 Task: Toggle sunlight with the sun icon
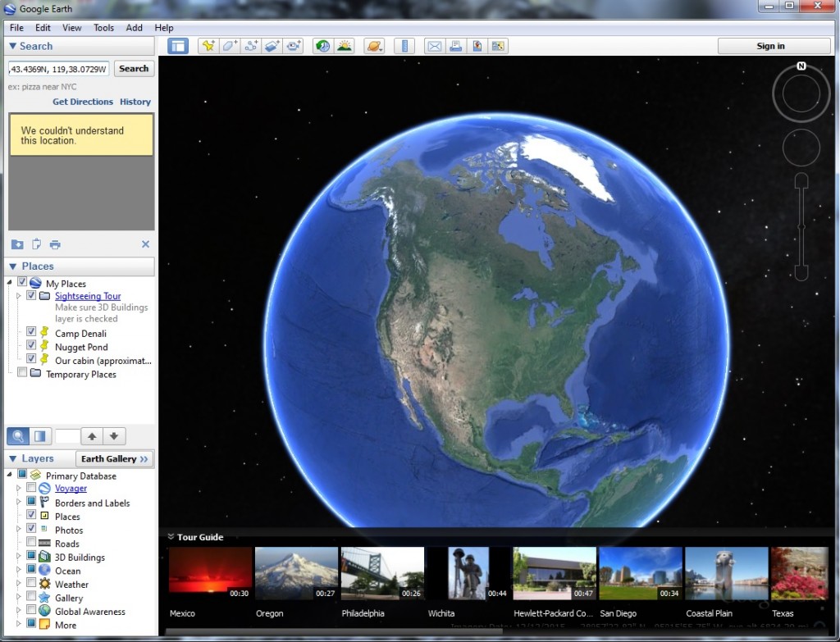click(344, 46)
